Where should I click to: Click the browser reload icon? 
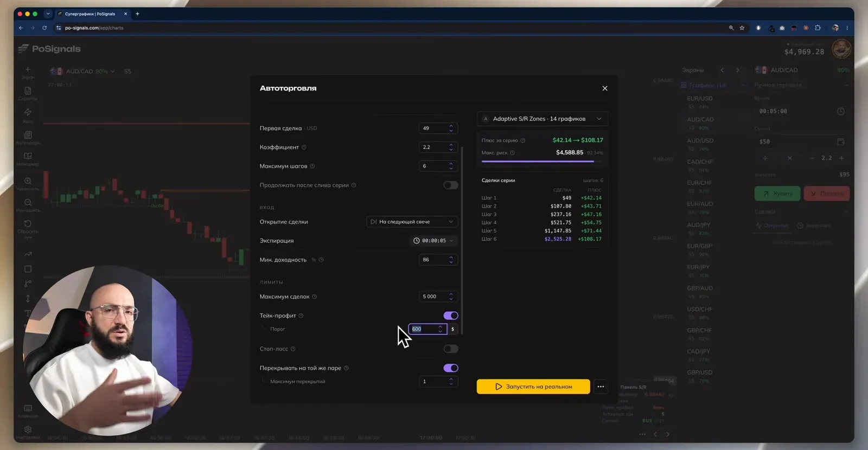44,28
